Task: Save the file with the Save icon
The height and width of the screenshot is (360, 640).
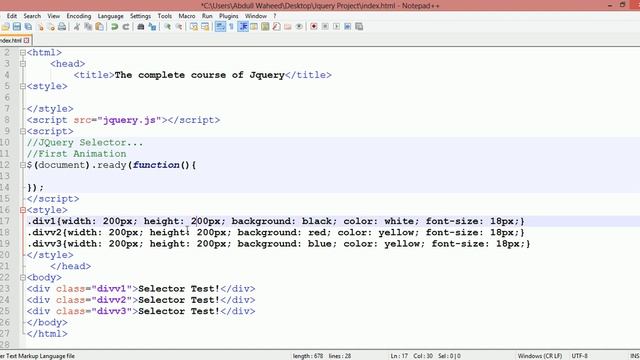Action: pyautogui.click(x=17, y=27)
